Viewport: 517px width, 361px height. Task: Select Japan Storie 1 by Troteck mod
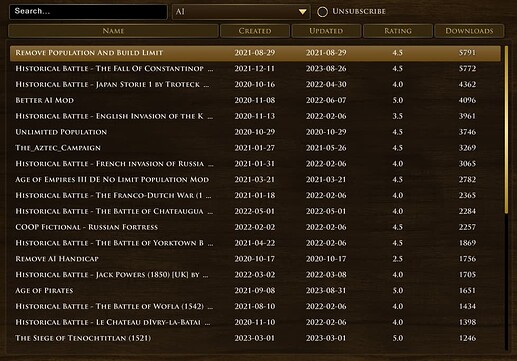click(x=255, y=85)
